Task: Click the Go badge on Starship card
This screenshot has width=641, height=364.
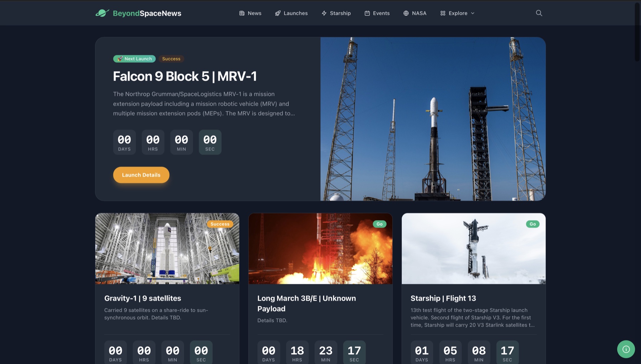Action: click(533, 224)
